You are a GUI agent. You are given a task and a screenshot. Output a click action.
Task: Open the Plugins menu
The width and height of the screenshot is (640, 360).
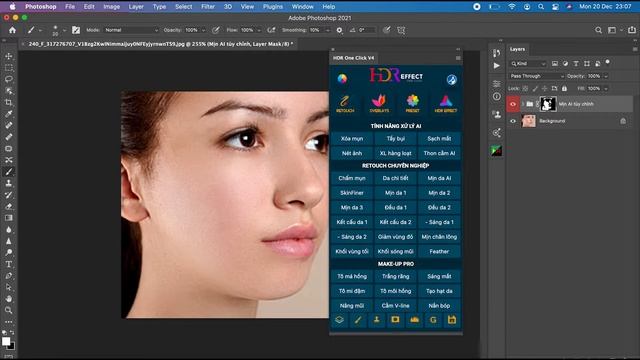coord(273,7)
